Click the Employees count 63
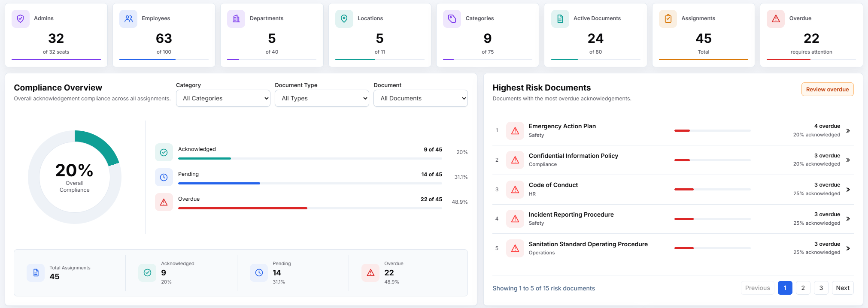 coord(164,39)
